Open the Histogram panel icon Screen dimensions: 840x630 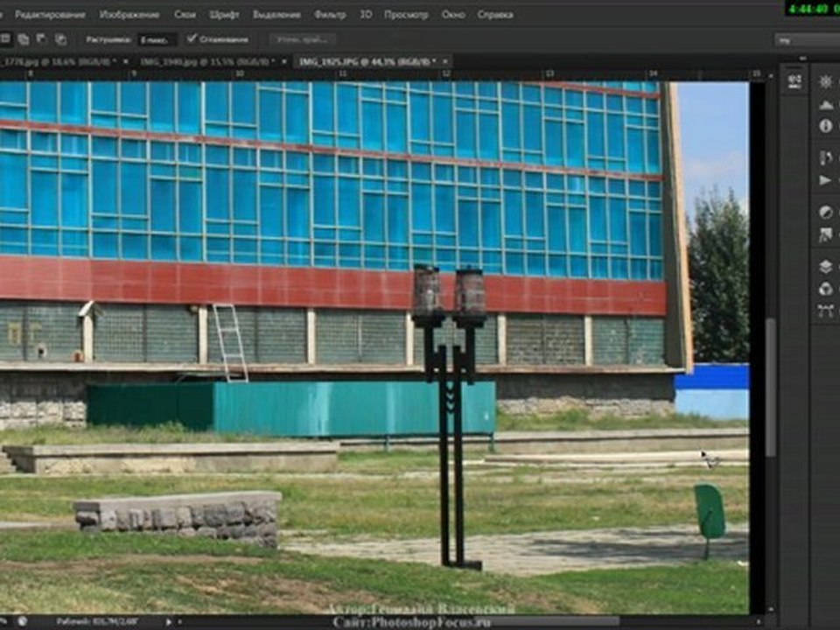point(825,104)
